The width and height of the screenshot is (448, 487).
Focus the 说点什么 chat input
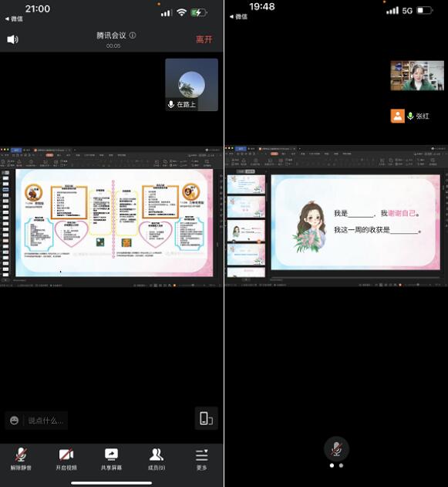[x=46, y=421]
